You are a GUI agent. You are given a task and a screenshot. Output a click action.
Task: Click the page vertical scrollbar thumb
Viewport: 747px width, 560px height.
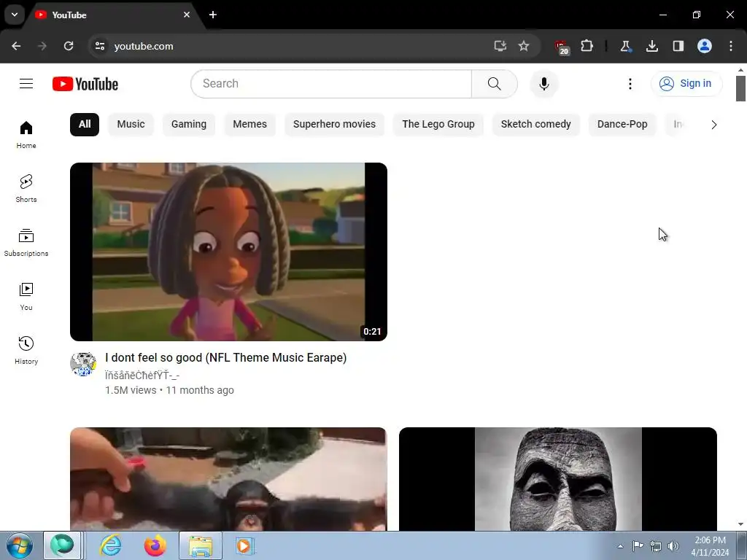[x=740, y=88]
